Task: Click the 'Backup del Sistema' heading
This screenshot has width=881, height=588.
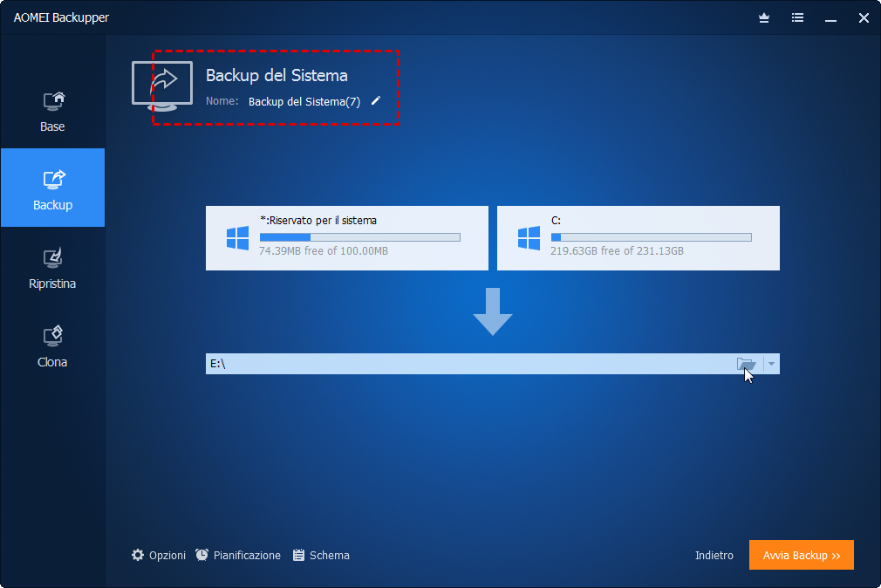Action: point(277,75)
